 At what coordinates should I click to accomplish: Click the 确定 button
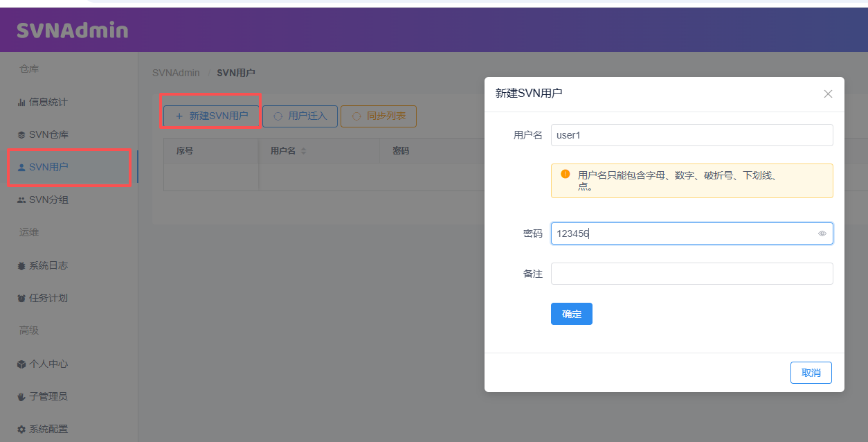point(572,314)
